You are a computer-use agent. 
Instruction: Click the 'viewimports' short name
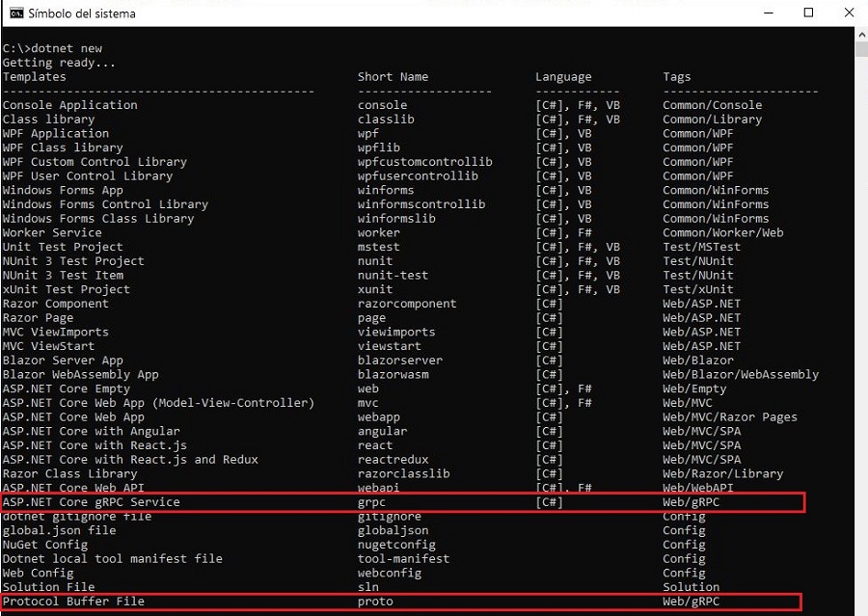pyautogui.click(x=396, y=332)
